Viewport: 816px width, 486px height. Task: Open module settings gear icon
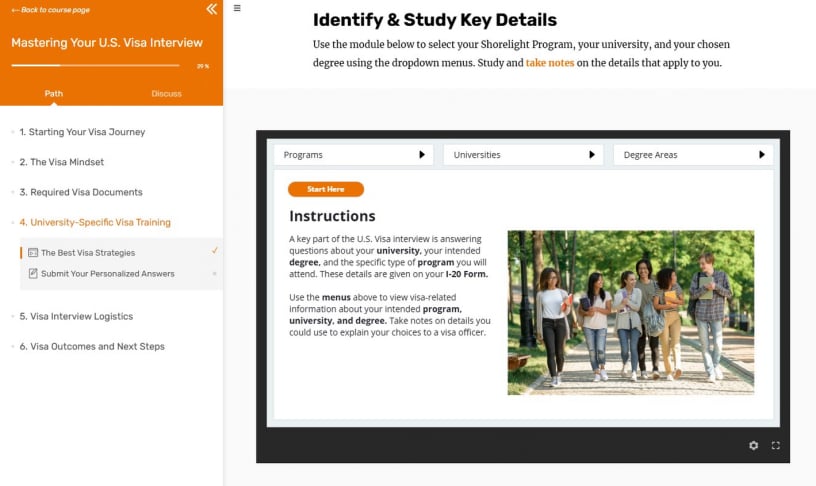pyautogui.click(x=753, y=445)
